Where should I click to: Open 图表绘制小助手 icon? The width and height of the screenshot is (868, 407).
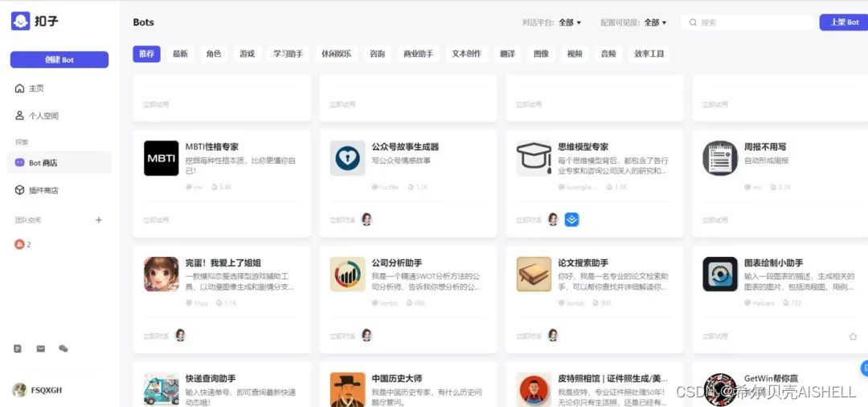tap(720, 275)
